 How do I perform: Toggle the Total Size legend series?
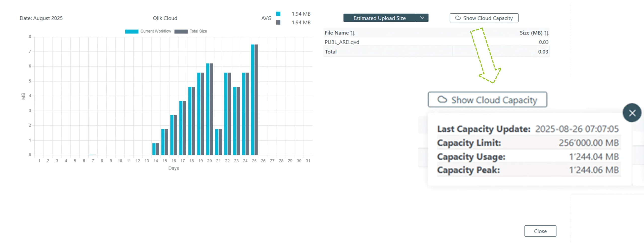click(x=191, y=31)
